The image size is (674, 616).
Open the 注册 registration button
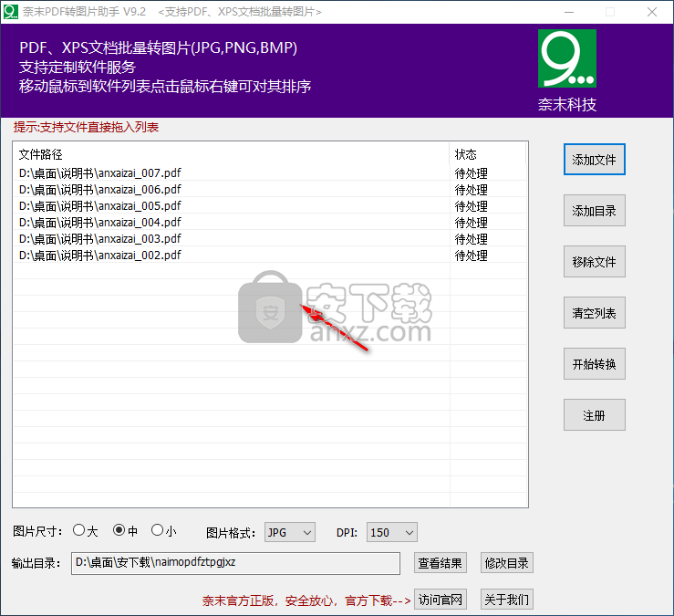click(594, 415)
